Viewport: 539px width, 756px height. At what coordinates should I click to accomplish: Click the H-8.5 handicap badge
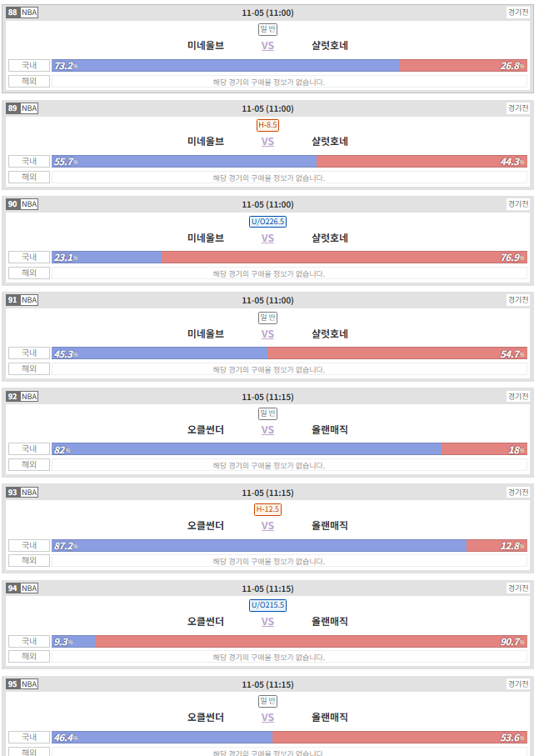tap(267, 125)
